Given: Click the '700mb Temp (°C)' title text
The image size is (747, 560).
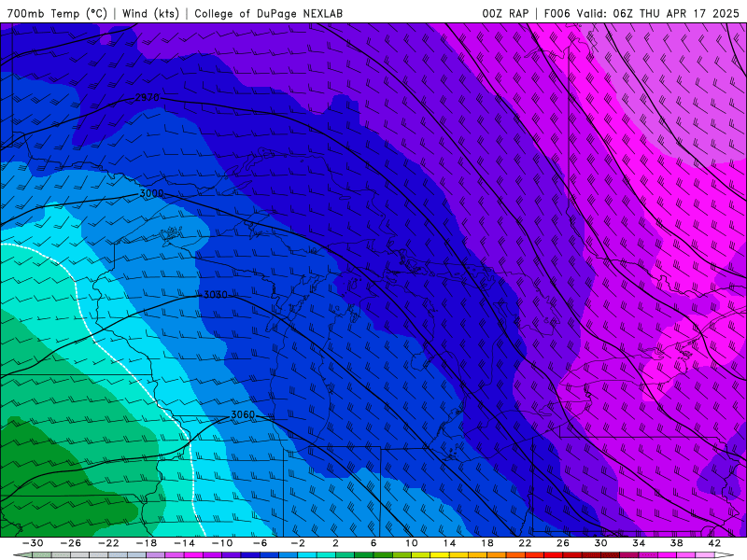Looking at the screenshot, I should [57, 13].
